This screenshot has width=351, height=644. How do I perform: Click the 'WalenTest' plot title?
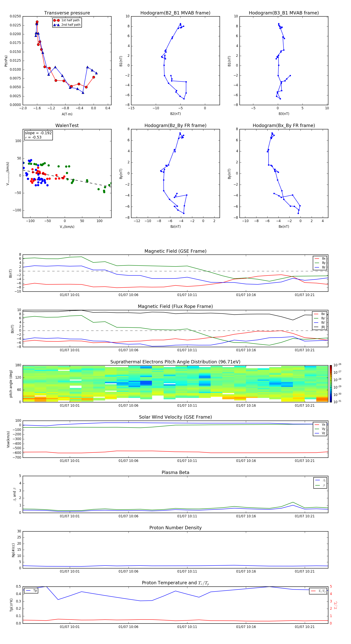tap(67, 125)
